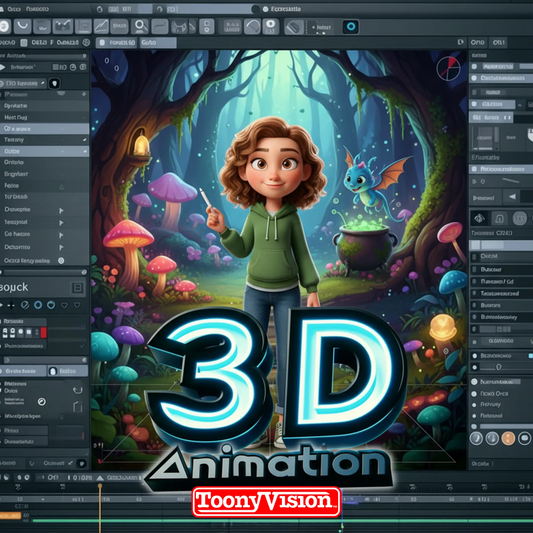This screenshot has width=533, height=533.
Task: Click the dark round icon beside Ocoaadt
Action: point(82,463)
